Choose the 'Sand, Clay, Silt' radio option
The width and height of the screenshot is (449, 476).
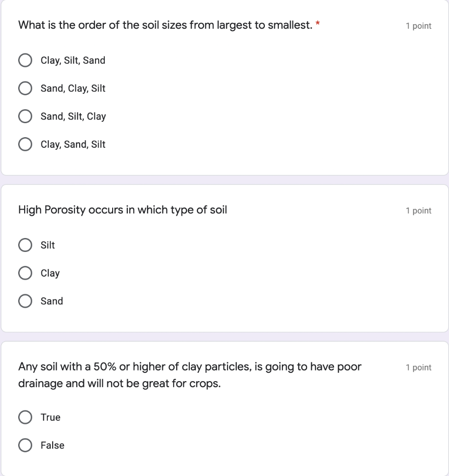(x=25, y=88)
